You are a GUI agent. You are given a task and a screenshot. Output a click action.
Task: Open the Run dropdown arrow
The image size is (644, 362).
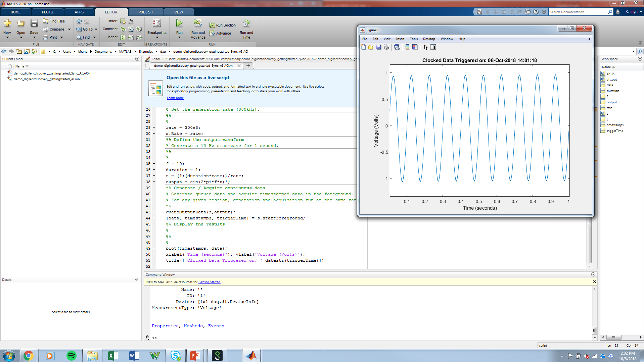click(179, 37)
